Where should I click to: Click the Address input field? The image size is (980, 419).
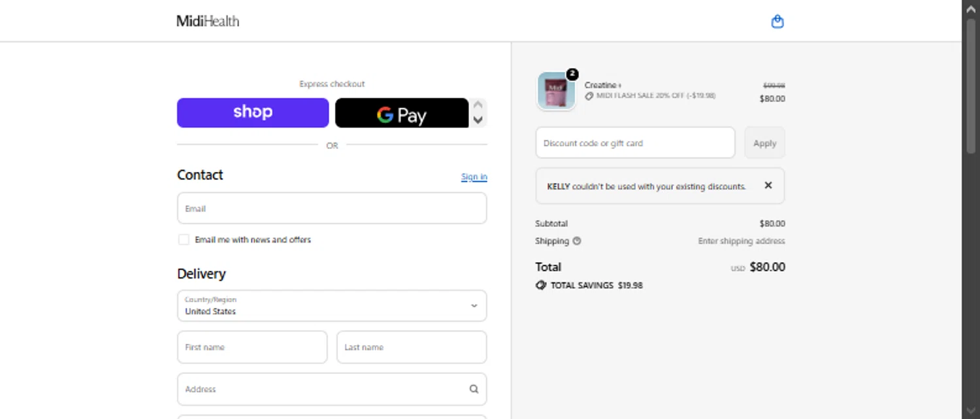(x=332, y=389)
